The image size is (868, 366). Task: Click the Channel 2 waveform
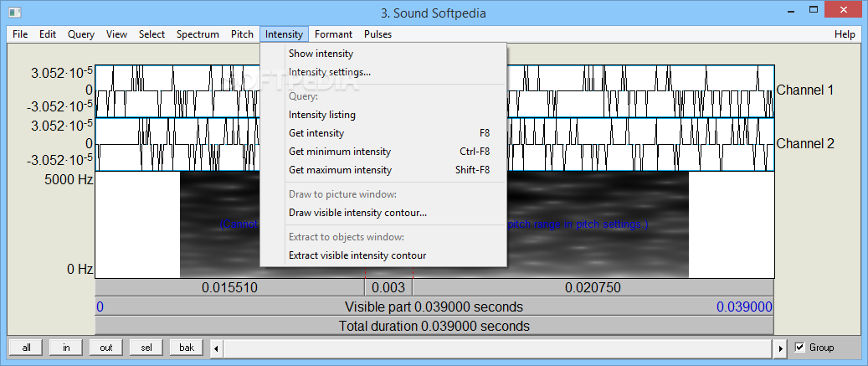click(642, 145)
